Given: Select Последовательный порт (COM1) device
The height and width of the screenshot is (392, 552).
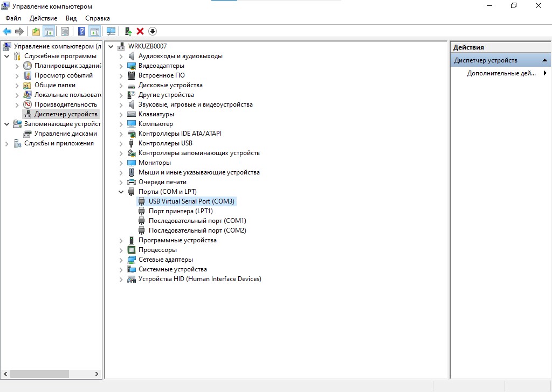Looking at the screenshot, I should tap(197, 221).
